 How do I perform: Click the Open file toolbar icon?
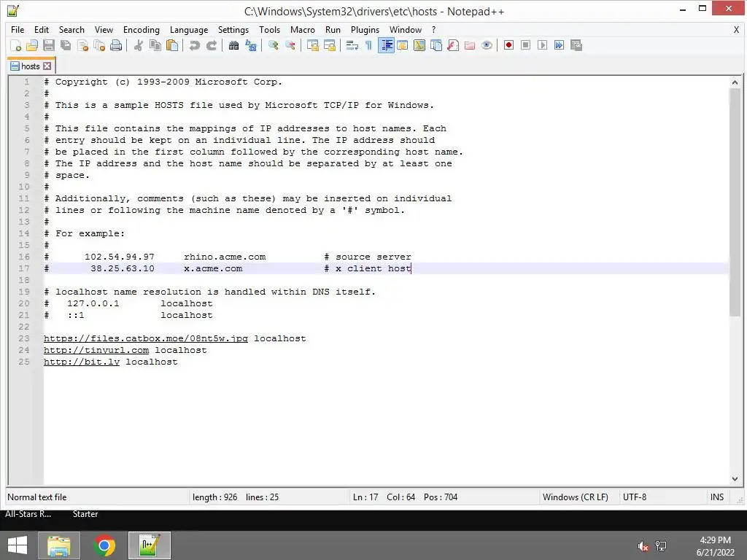(32, 45)
